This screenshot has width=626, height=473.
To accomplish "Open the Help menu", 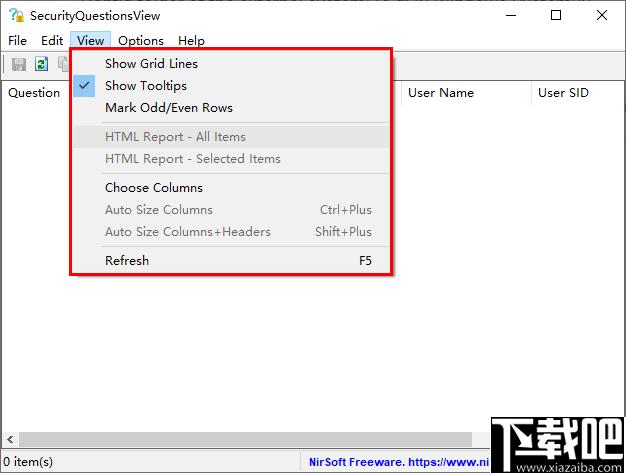I will pyautogui.click(x=192, y=41).
